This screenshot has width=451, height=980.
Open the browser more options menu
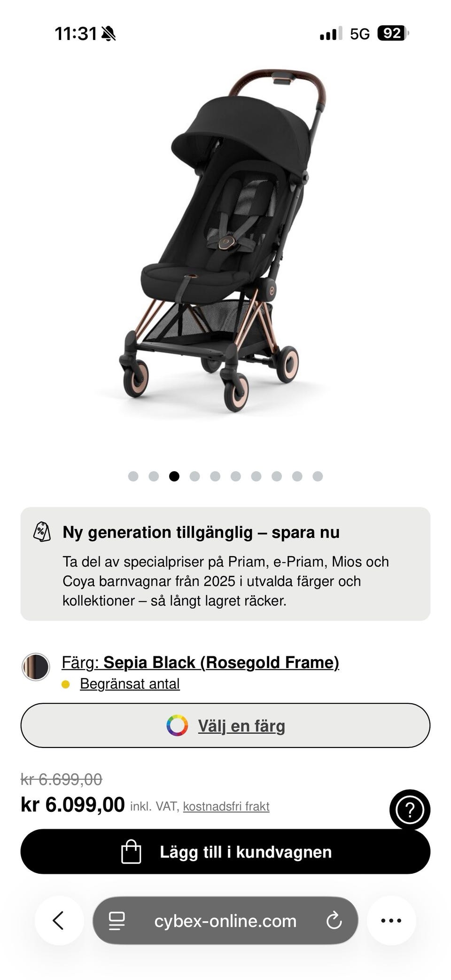click(391, 920)
